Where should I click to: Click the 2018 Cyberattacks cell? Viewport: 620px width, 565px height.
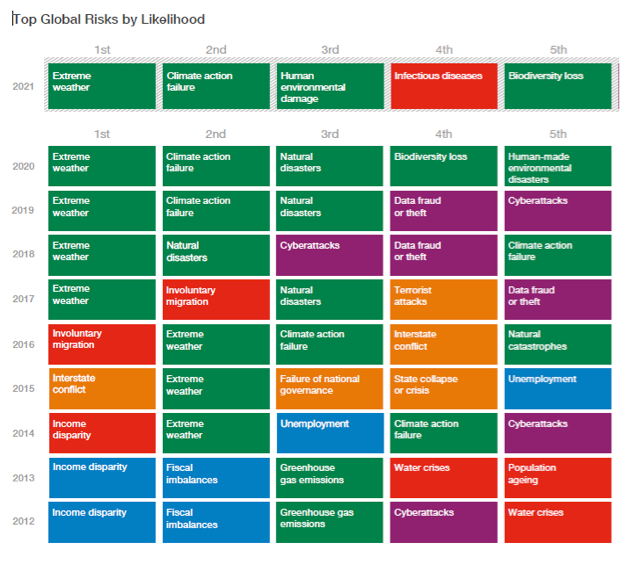[x=329, y=255]
